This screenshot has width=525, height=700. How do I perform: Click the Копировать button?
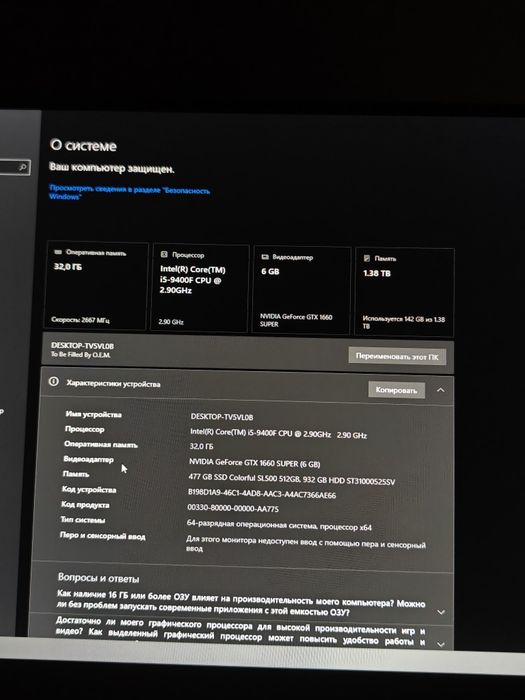(x=396, y=390)
